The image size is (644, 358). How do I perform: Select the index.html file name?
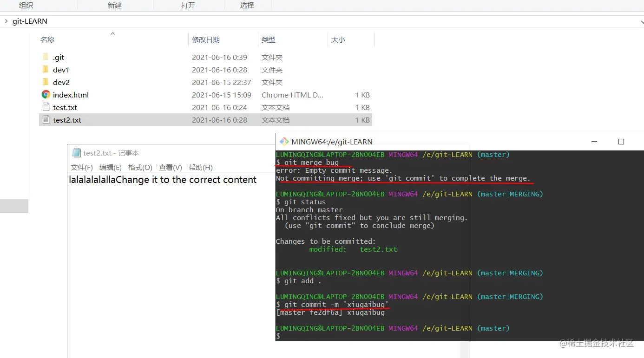click(x=71, y=95)
